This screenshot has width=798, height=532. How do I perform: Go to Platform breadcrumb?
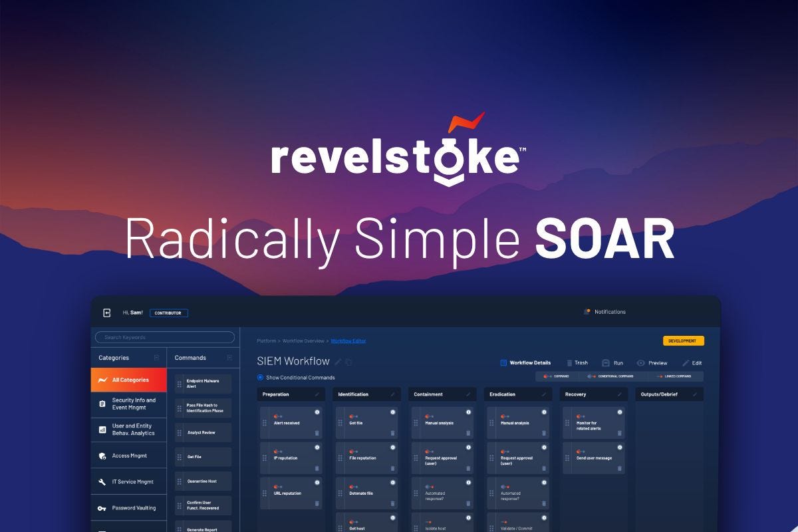pyautogui.click(x=266, y=341)
